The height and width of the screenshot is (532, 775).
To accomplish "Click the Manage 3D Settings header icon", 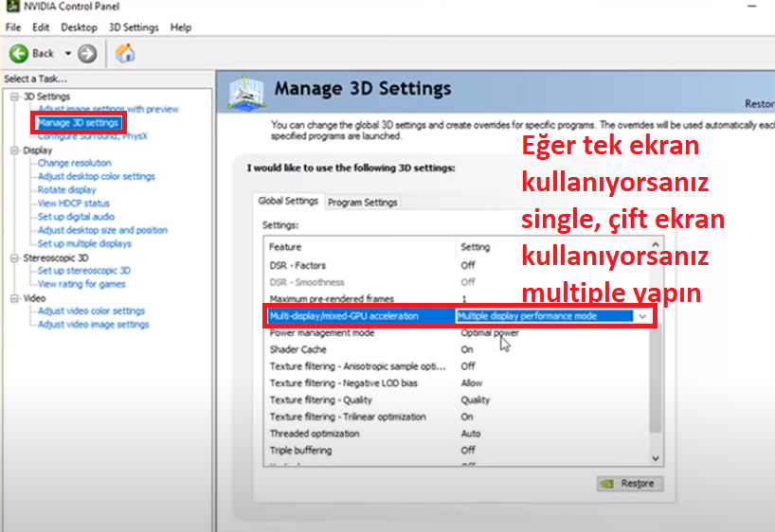I will pos(245,93).
